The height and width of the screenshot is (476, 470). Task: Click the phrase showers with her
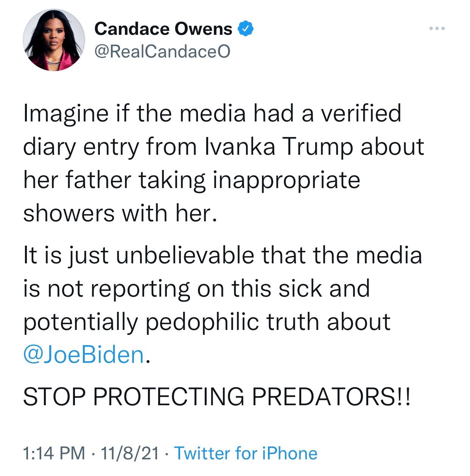(x=120, y=213)
